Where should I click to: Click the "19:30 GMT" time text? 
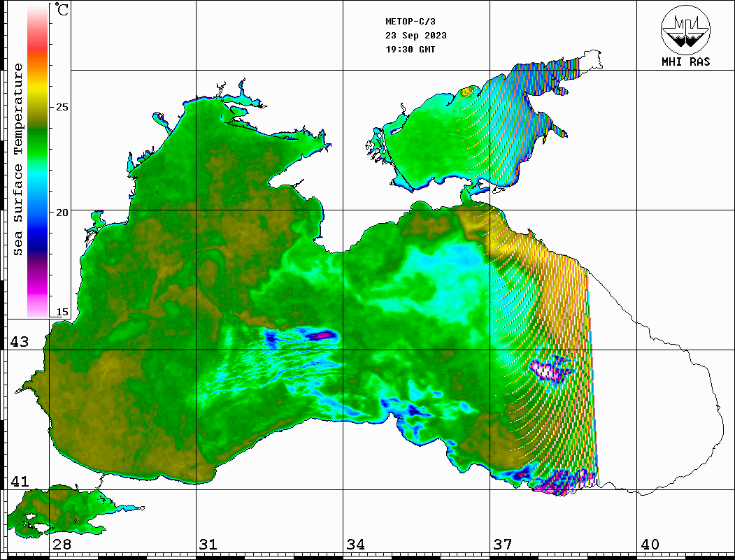click(410, 49)
